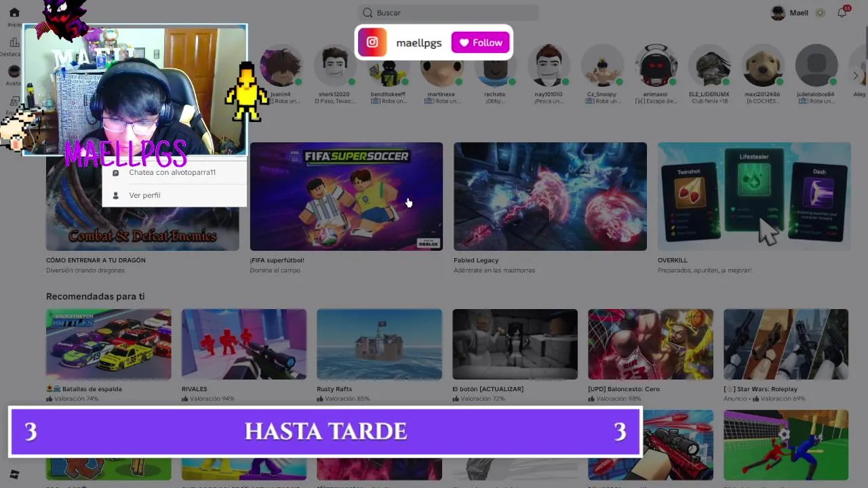Image resolution: width=868 pixels, height=488 pixels.
Task: Click the Follow button next to maellpgs
Action: 480,43
